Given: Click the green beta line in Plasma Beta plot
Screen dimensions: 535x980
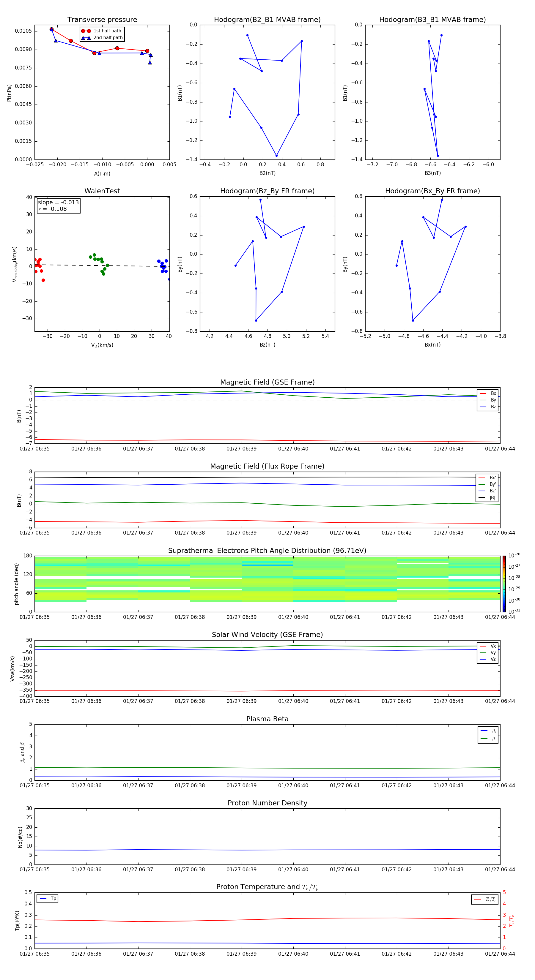Looking at the screenshot, I should (x=267, y=768).
